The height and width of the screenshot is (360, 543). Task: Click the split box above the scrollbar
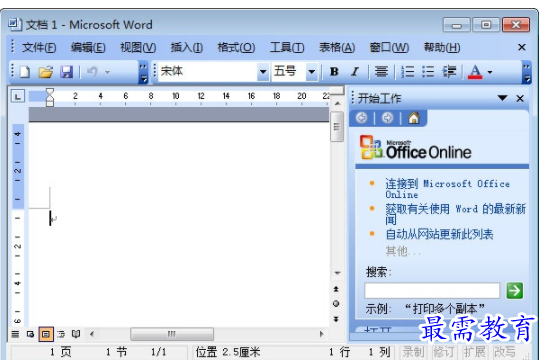pyautogui.click(x=337, y=91)
